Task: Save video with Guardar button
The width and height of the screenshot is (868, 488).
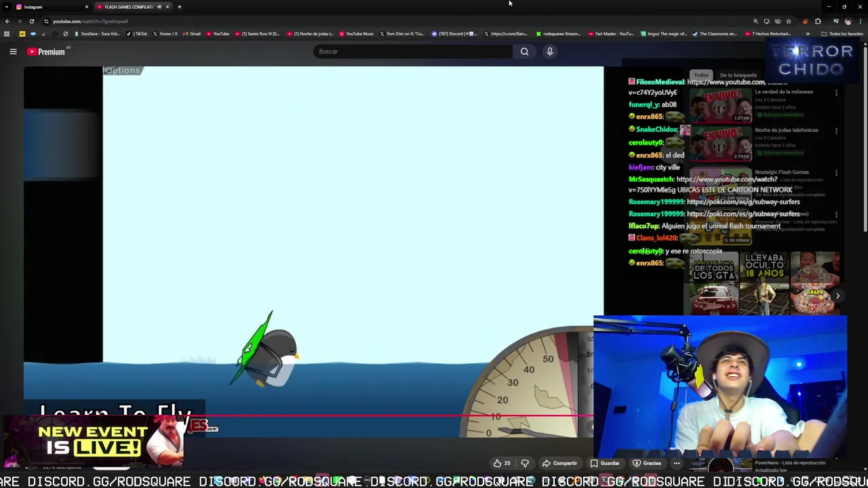Action: (x=605, y=463)
